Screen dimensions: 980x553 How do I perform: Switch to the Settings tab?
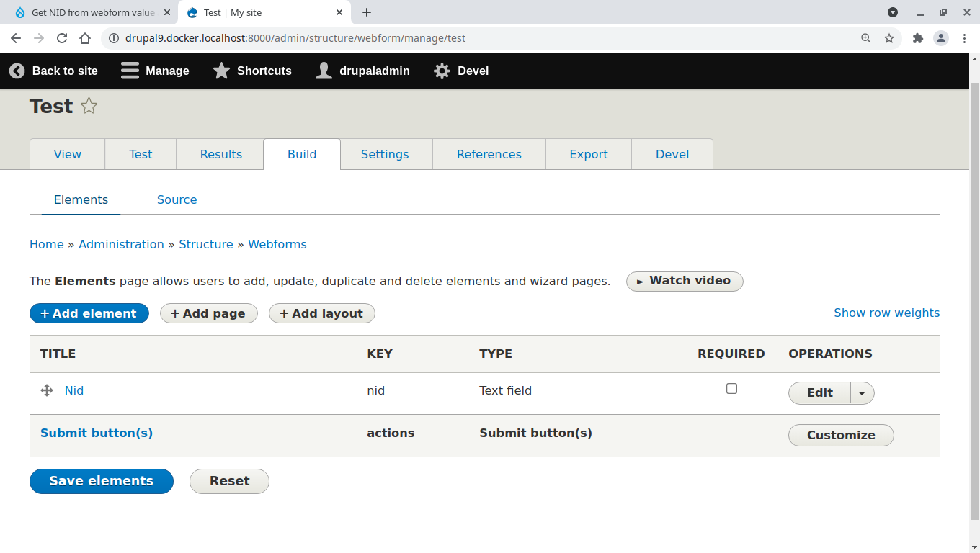(x=385, y=154)
